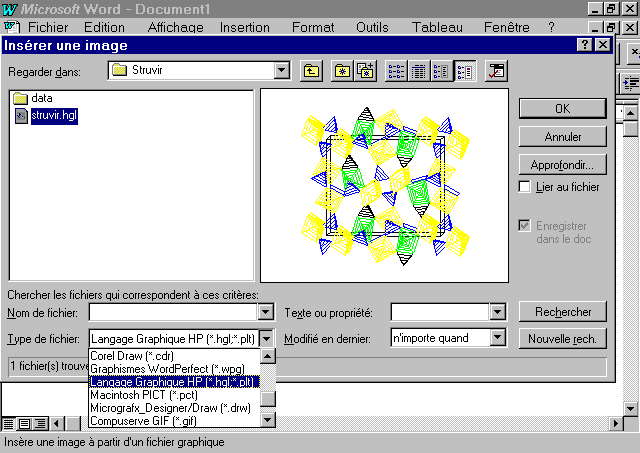This screenshot has height=453, width=640.
Task: Click the Word document icon in menu bar
Action: pos(11,27)
